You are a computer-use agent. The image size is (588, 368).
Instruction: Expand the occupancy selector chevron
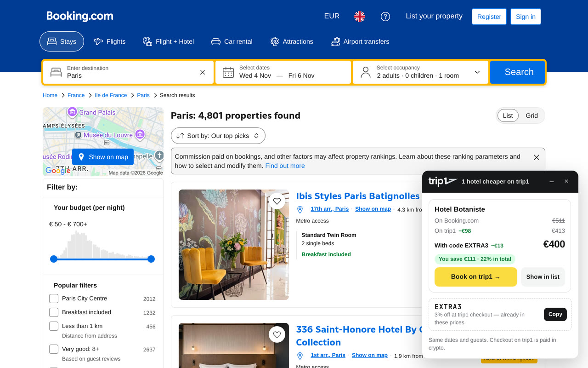point(477,72)
